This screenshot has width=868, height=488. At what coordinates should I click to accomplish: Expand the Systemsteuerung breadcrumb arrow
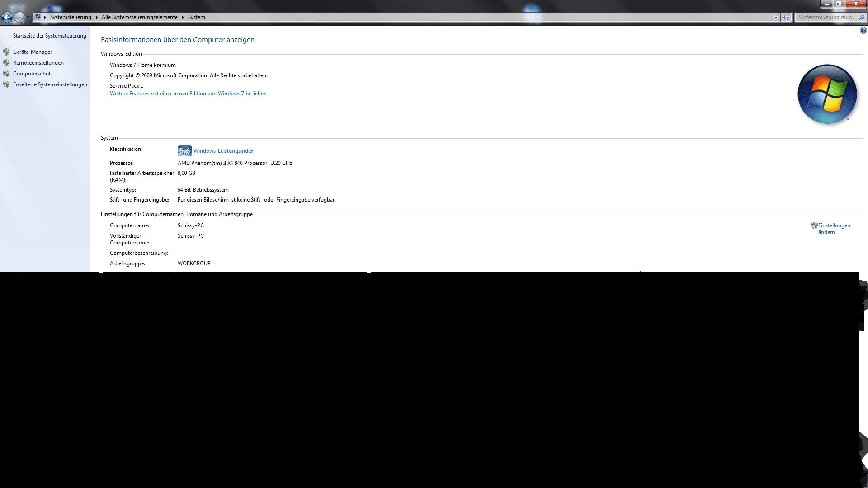(97, 17)
